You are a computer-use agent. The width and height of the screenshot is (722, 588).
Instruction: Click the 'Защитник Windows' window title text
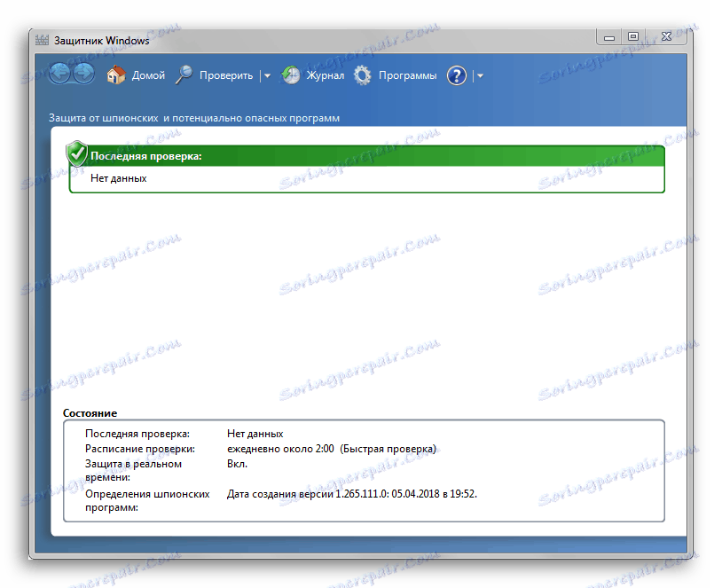(102, 41)
